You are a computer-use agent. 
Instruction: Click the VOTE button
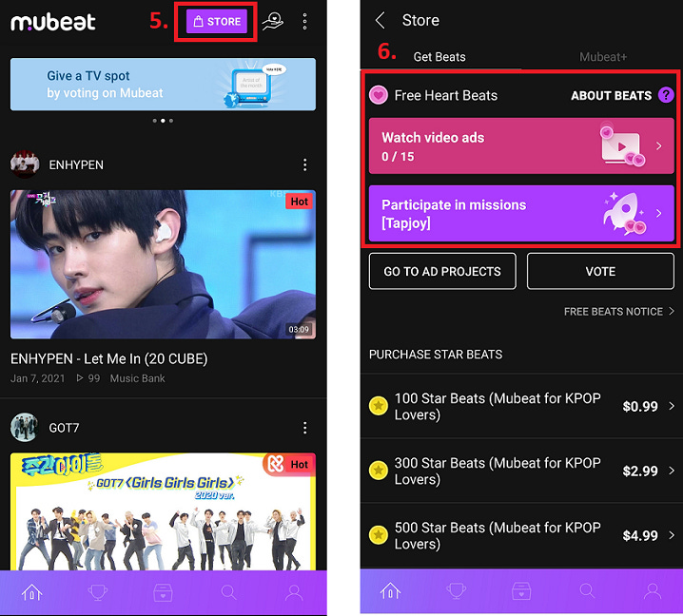600,271
